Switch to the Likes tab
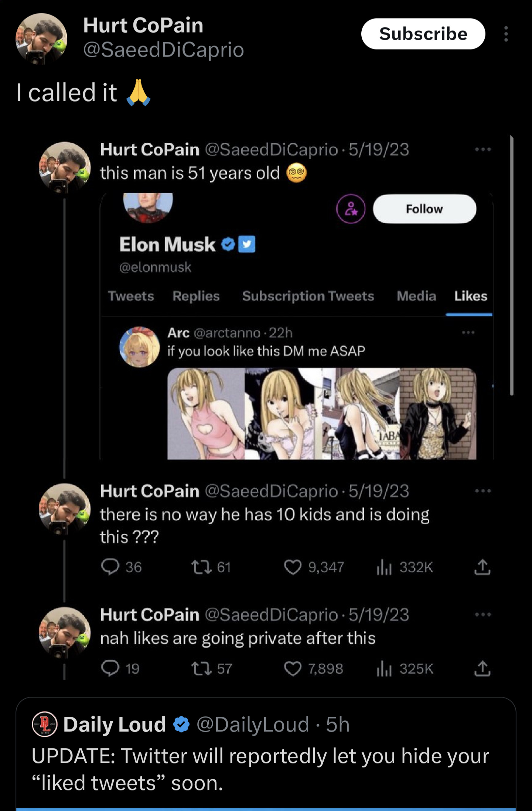532x811 pixels. 470,296
